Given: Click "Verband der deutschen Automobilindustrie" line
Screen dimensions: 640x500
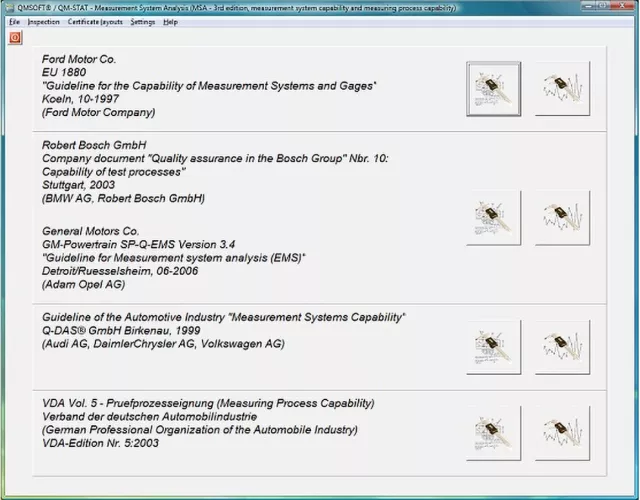Looking at the screenshot, I should coord(149,417).
